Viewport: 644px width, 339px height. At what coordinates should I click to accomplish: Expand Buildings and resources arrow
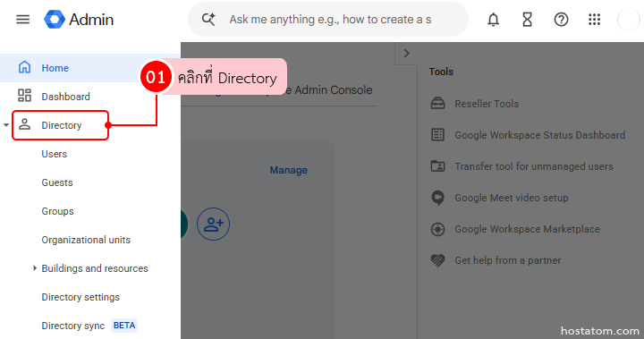(x=35, y=268)
